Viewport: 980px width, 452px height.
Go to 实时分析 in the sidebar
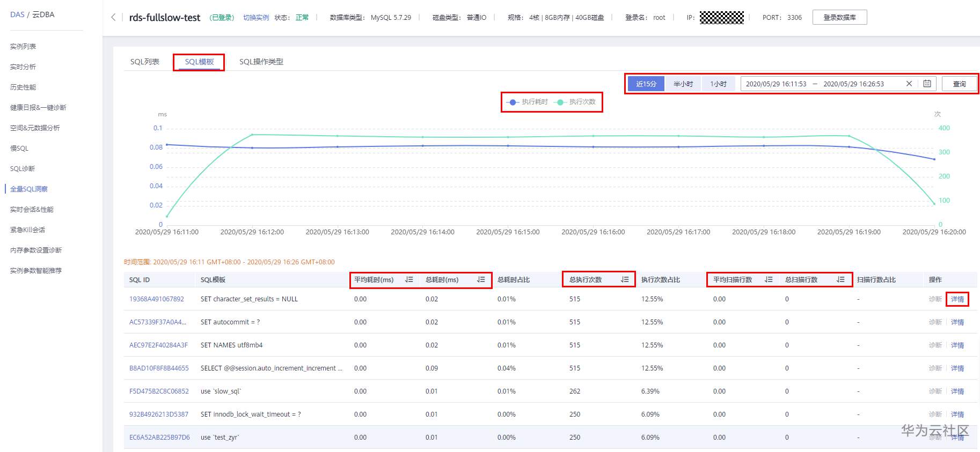point(23,67)
